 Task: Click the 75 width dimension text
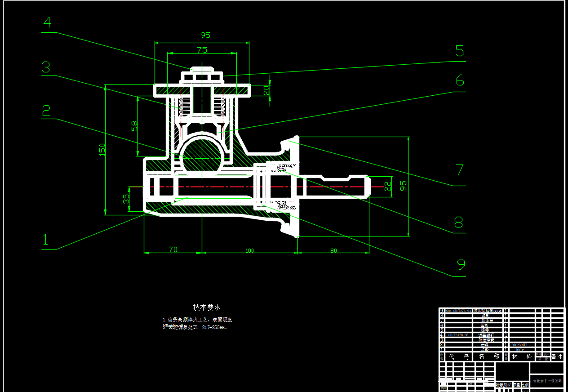click(x=202, y=50)
